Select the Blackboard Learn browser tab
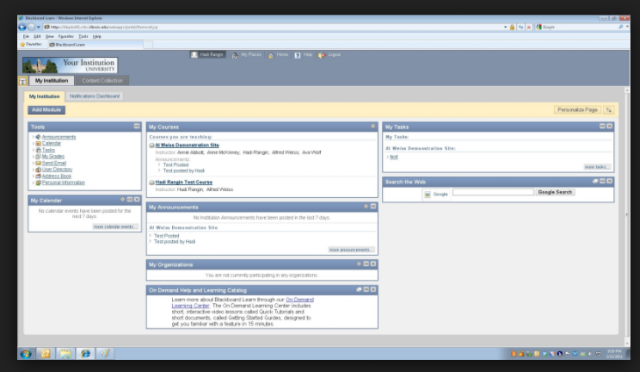This screenshot has width=640, height=372. point(96,45)
